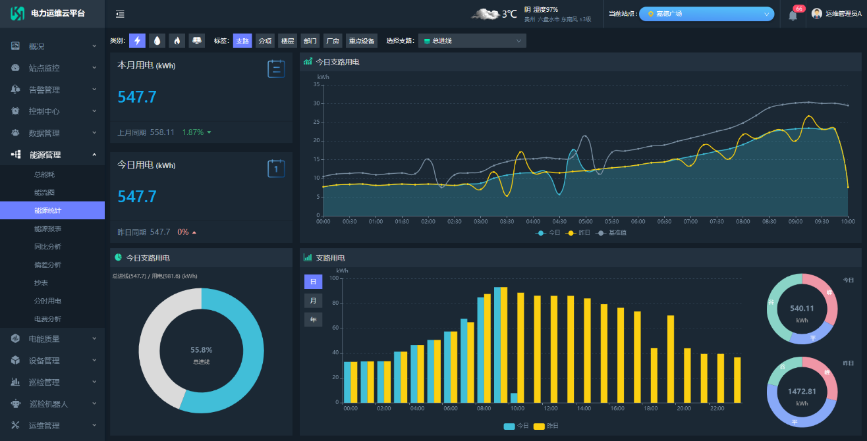Select the 楼层 tag filter button
867x441 pixels.
point(287,41)
